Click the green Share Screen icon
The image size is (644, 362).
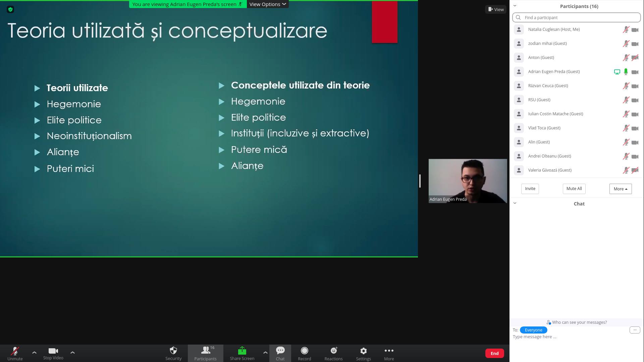(242, 351)
